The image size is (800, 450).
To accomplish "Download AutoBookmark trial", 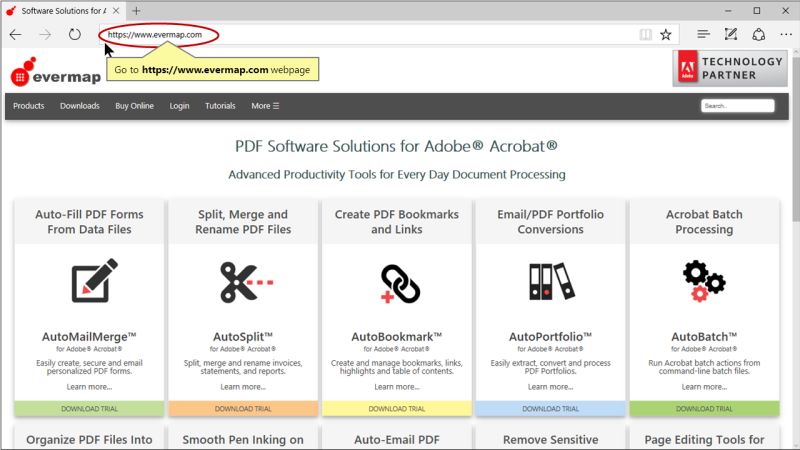I will click(x=396, y=409).
